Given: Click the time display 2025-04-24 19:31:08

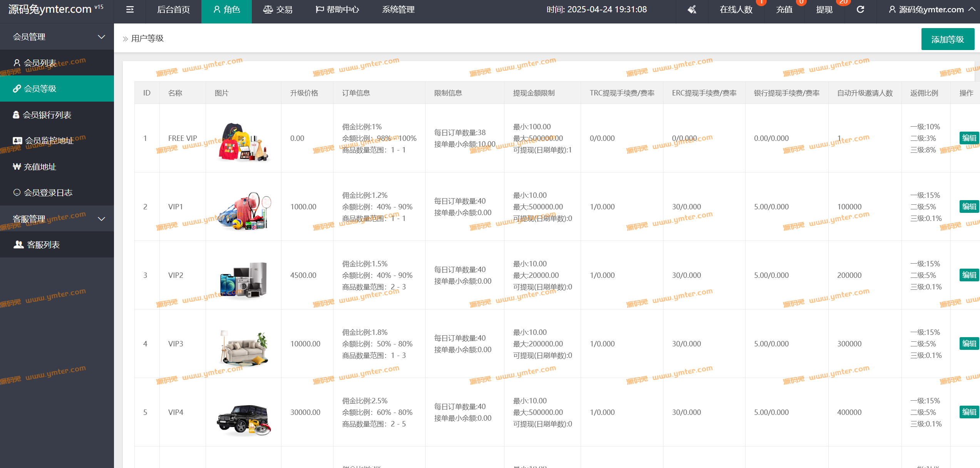Looking at the screenshot, I should [x=597, y=10].
